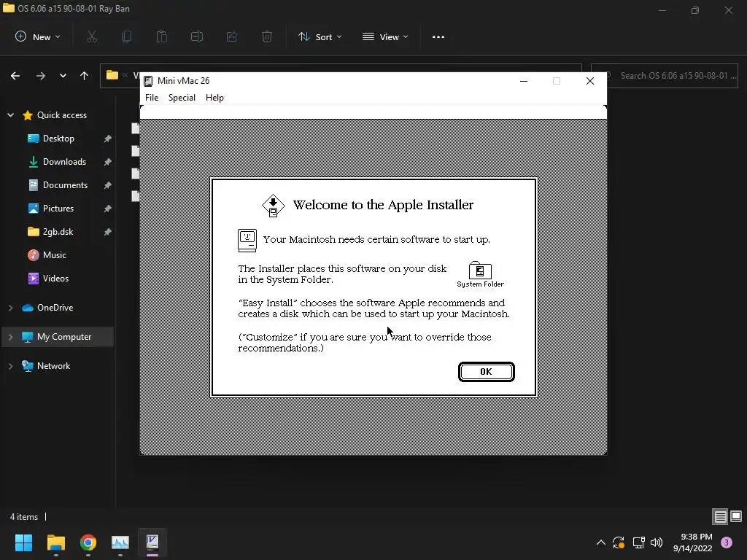The height and width of the screenshot is (560, 747).
Task: Open the notification badge showing 3
Action: pyautogui.click(x=727, y=542)
